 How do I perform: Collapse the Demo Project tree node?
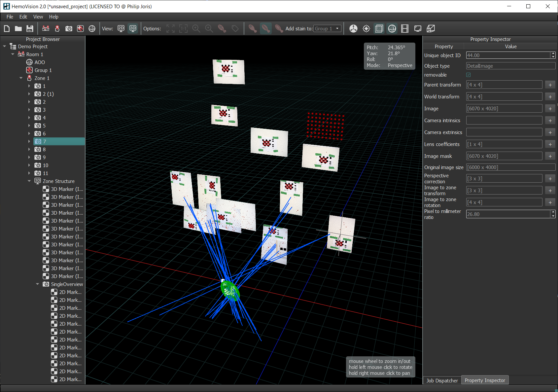[x=5, y=47]
